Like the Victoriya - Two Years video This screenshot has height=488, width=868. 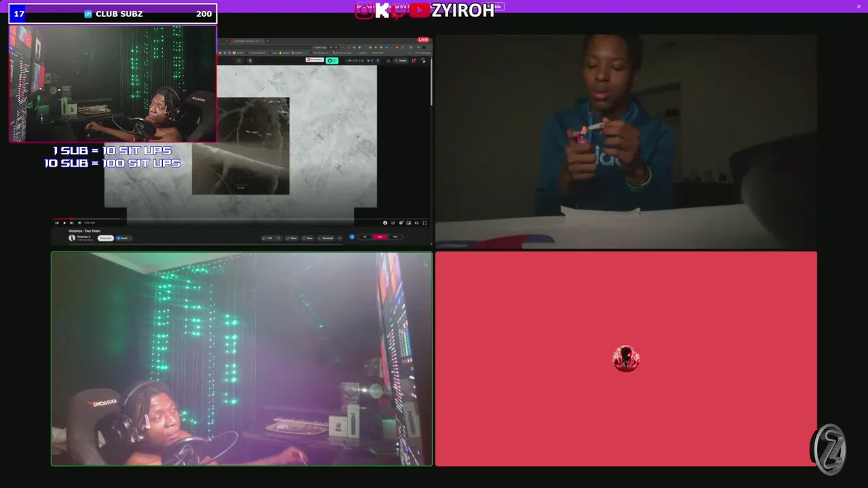tap(267, 238)
